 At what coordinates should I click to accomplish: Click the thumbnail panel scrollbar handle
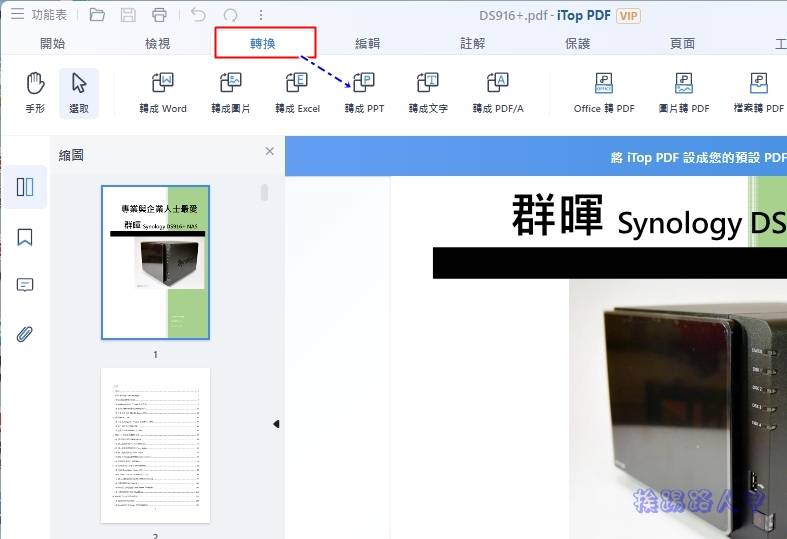tap(265, 192)
